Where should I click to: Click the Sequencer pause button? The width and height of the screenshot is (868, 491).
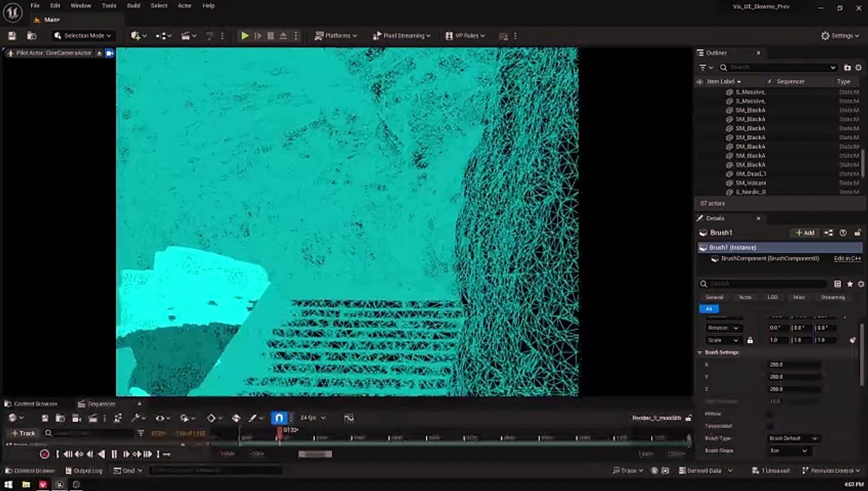point(114,454)
